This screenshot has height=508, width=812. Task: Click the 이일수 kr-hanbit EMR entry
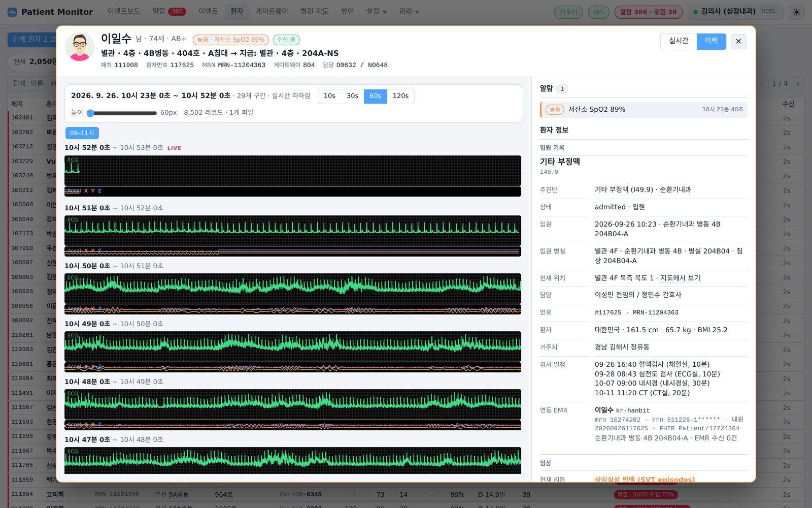622,410
